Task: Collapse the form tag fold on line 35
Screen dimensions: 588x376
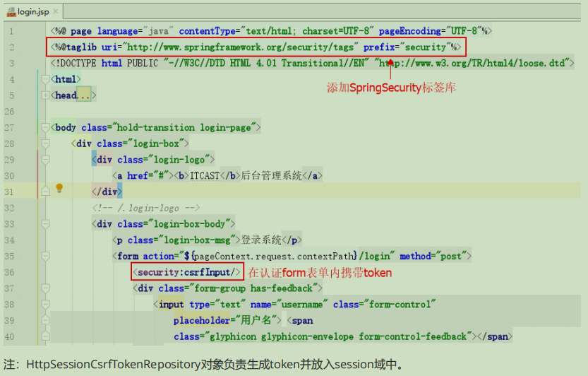Action: coord(45,256)
